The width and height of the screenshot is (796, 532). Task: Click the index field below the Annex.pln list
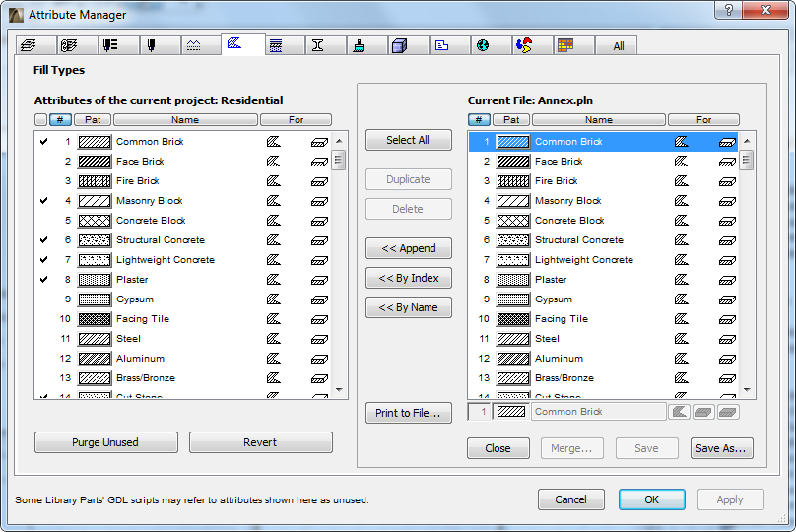click(x=479, y=412)
